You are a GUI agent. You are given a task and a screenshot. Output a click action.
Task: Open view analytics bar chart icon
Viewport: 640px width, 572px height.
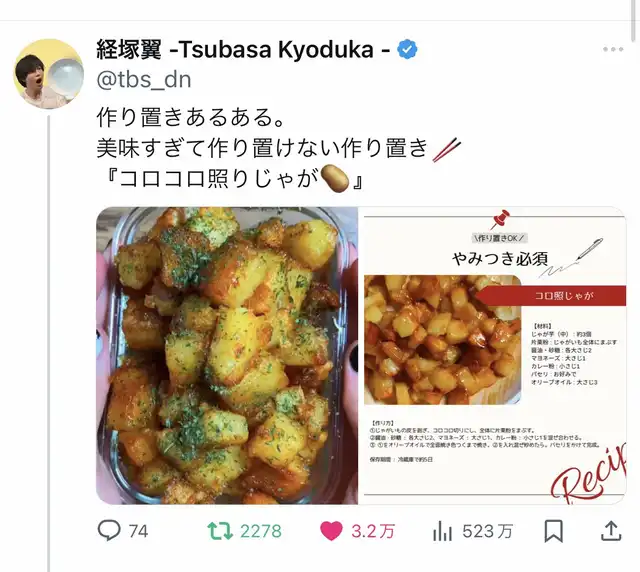click(442, 531)
